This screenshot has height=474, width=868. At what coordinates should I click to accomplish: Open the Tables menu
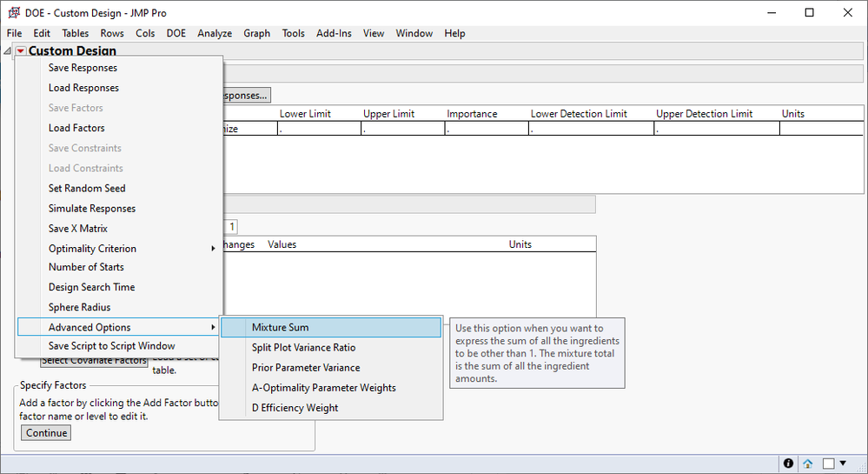76,33
